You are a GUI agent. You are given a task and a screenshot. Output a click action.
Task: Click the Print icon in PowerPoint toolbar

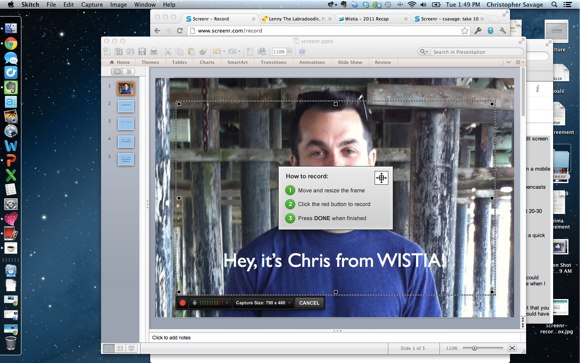click(x=154, y=51)
